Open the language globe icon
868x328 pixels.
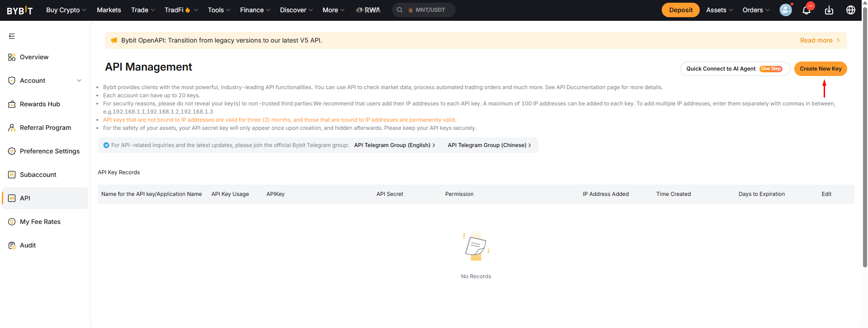point(851,10)
